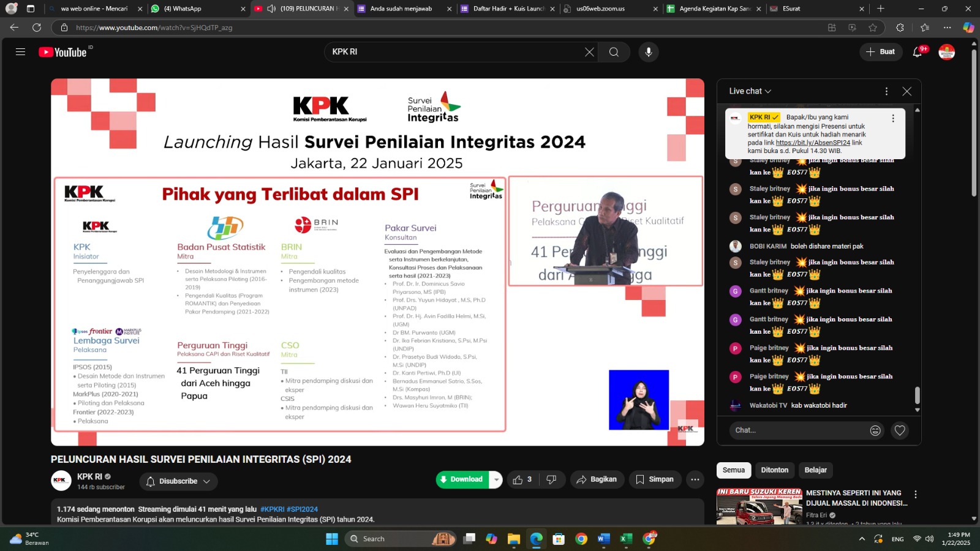The height and width of the screenshot is (551, 980).
Task: Click the green Download button
Action: coord(462,479)
